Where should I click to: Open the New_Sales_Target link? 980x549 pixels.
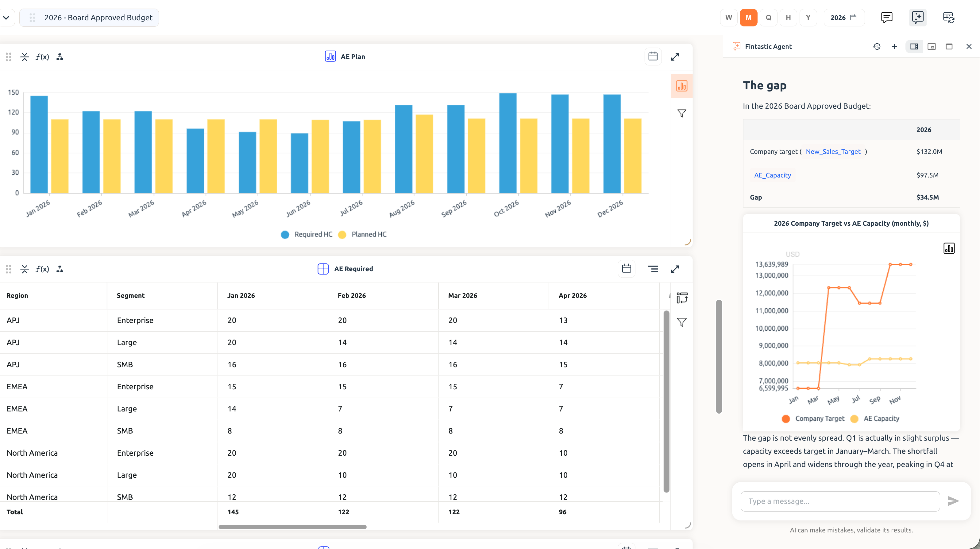(x=833, y=151)
